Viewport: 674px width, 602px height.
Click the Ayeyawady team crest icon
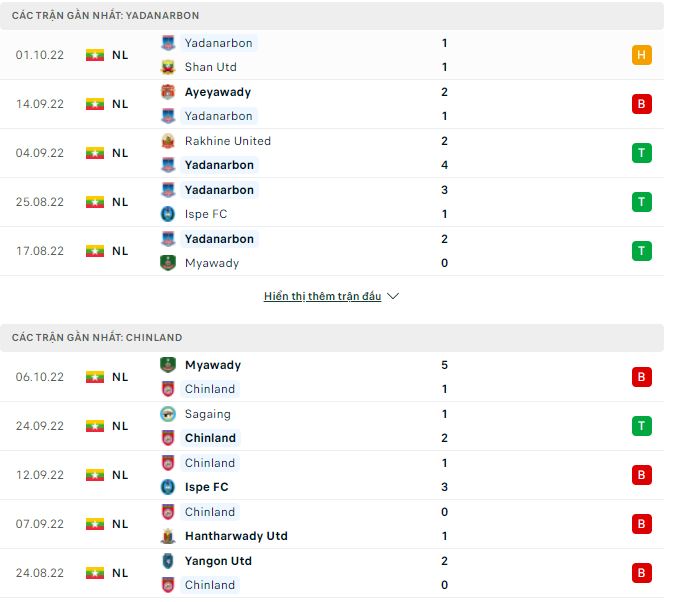click(x=168, y=92)
